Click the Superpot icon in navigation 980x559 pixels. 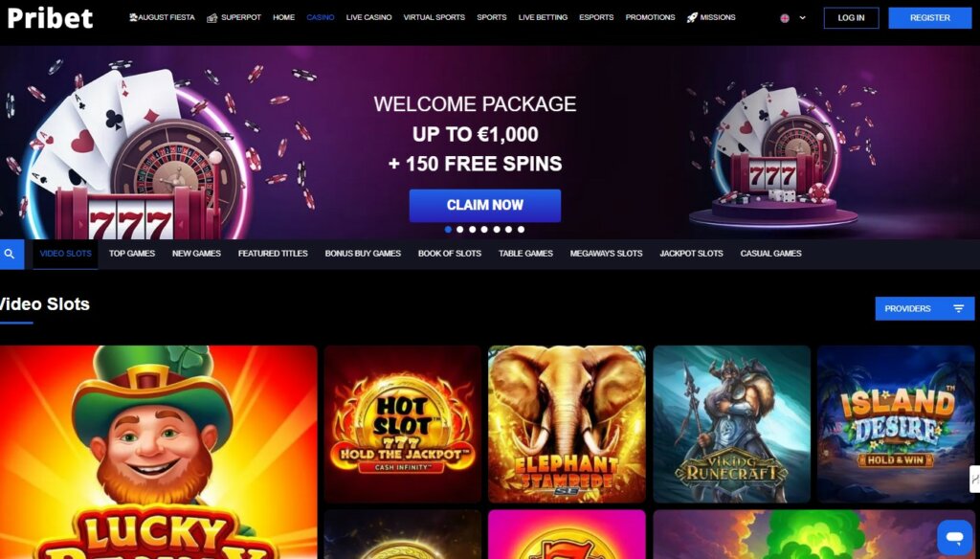(212, 17)
